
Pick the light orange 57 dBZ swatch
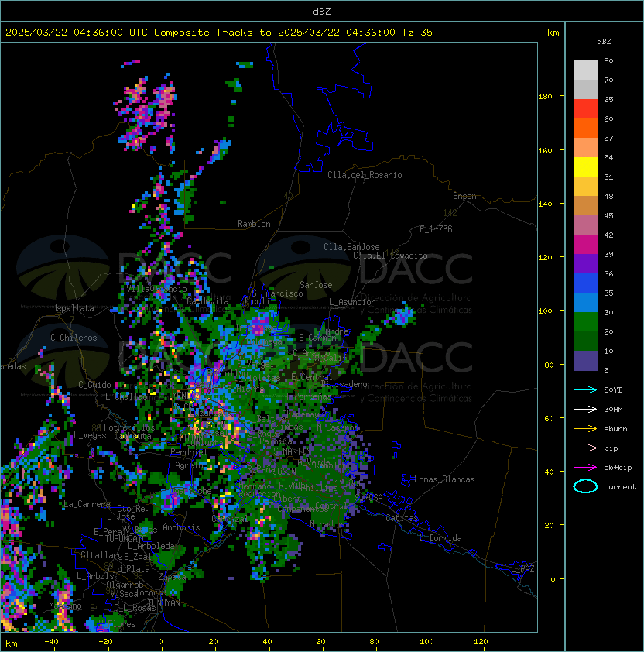coord(585,148)
